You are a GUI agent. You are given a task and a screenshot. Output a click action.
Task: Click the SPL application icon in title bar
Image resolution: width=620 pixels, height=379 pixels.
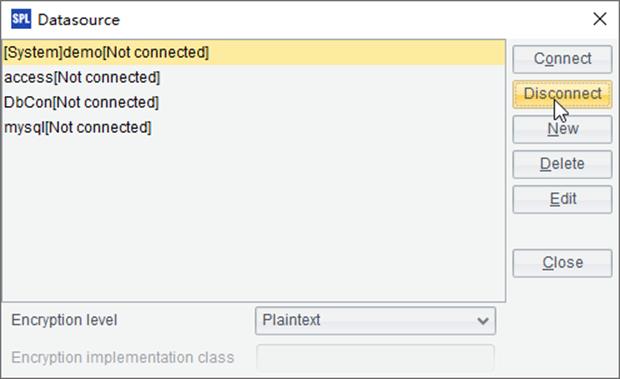click(x=21, y=19)
